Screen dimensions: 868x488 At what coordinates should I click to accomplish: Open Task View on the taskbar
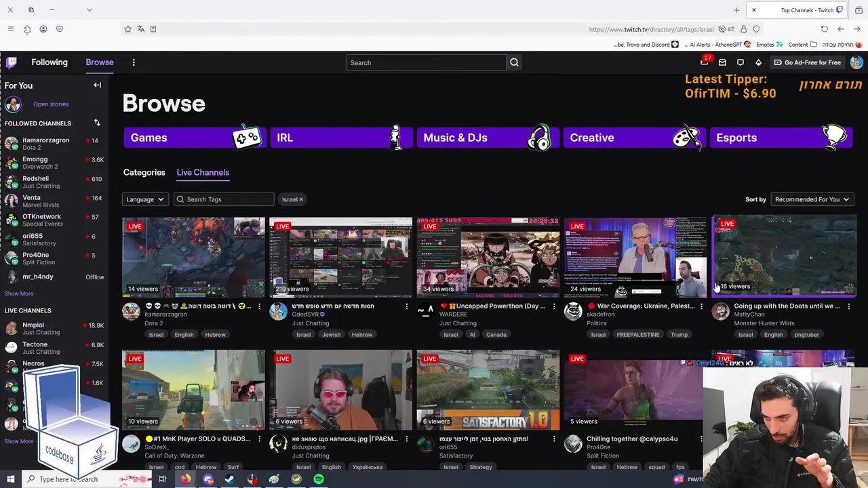point(163,479)
